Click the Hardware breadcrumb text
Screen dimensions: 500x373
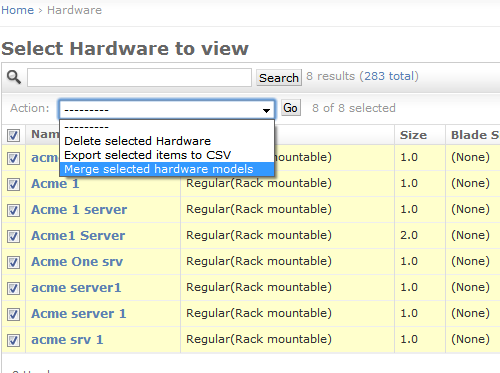click(x=74, y=10)
